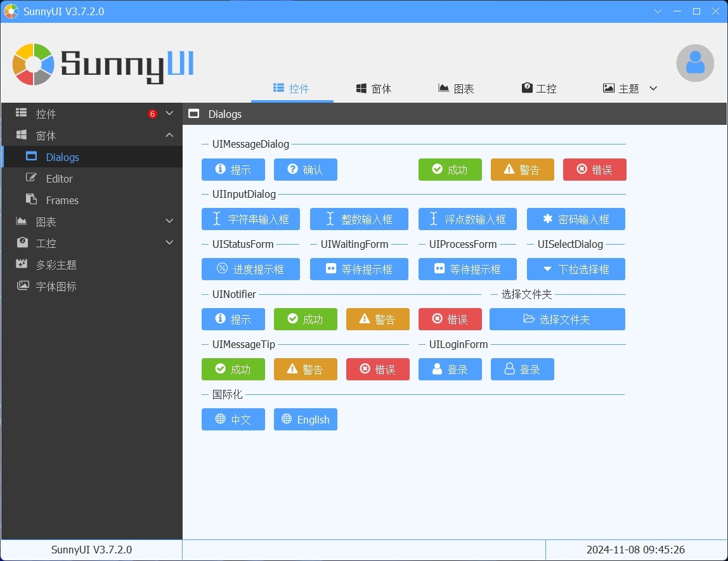
Task: Click UINotifier green 成功 button
Action: pyautogui.click(x=306, y=319)
